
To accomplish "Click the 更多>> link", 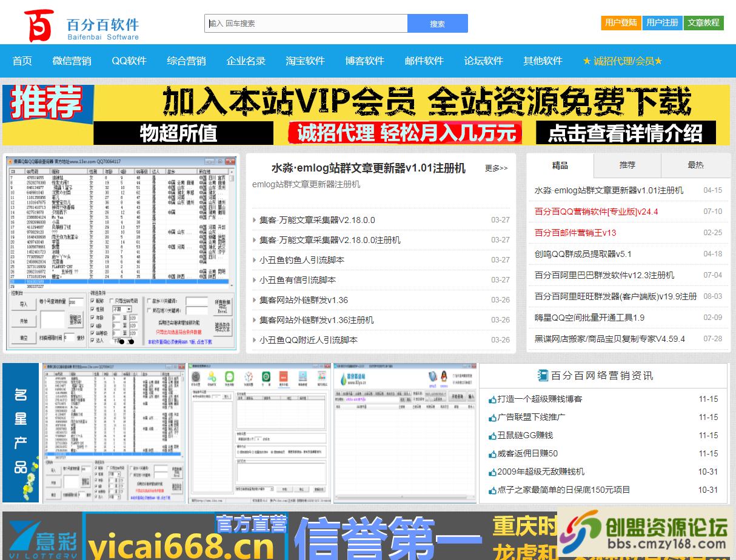I will tap(497, 168).
